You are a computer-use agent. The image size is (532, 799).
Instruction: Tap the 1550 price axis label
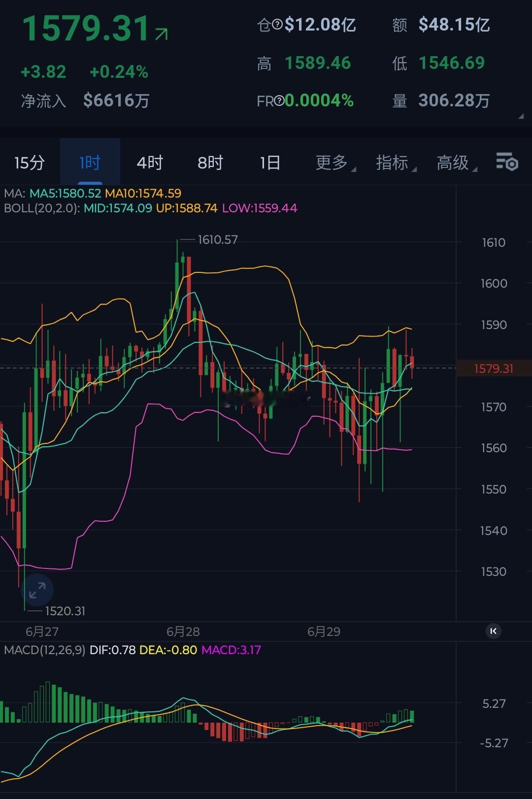pos(494,489)
